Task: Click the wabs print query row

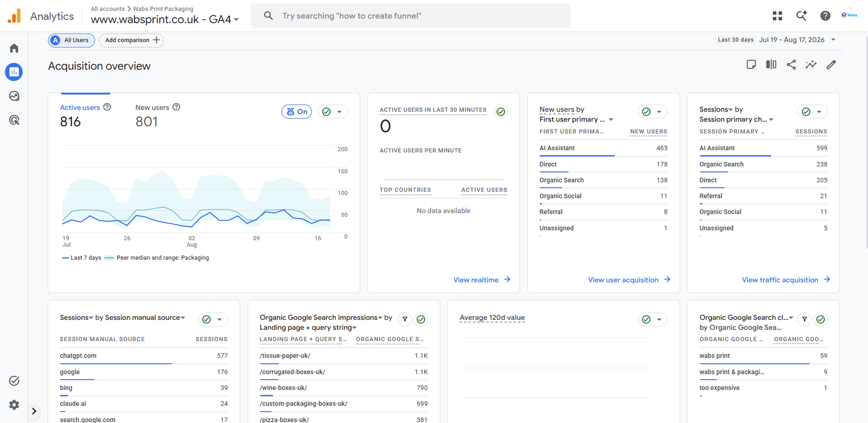Action: pos(763,356)
